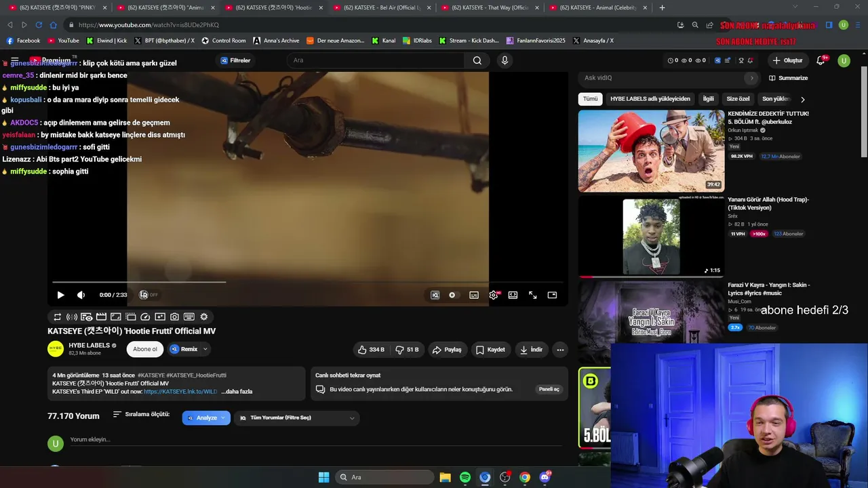This screenshot has height=488, width=868.
Task: Open the Oluştur create menu
Action: (787, 60)
